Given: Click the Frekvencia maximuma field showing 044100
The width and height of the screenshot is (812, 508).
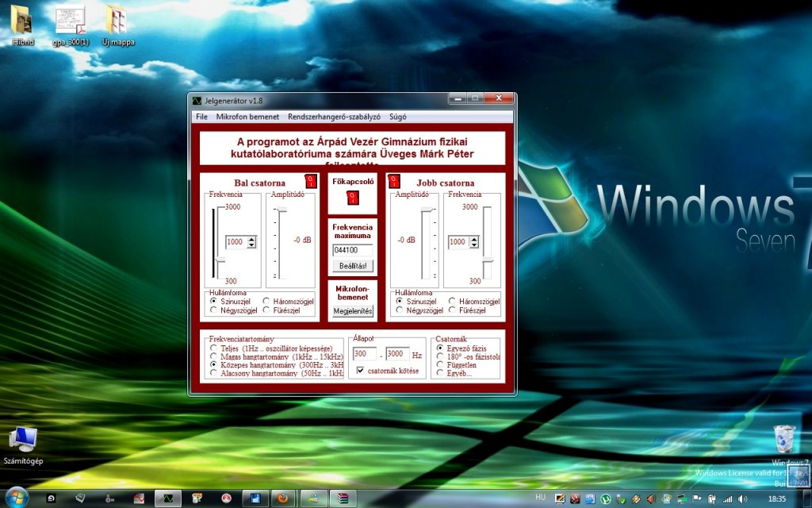Looking at the screenshot, I should [353, 250].
